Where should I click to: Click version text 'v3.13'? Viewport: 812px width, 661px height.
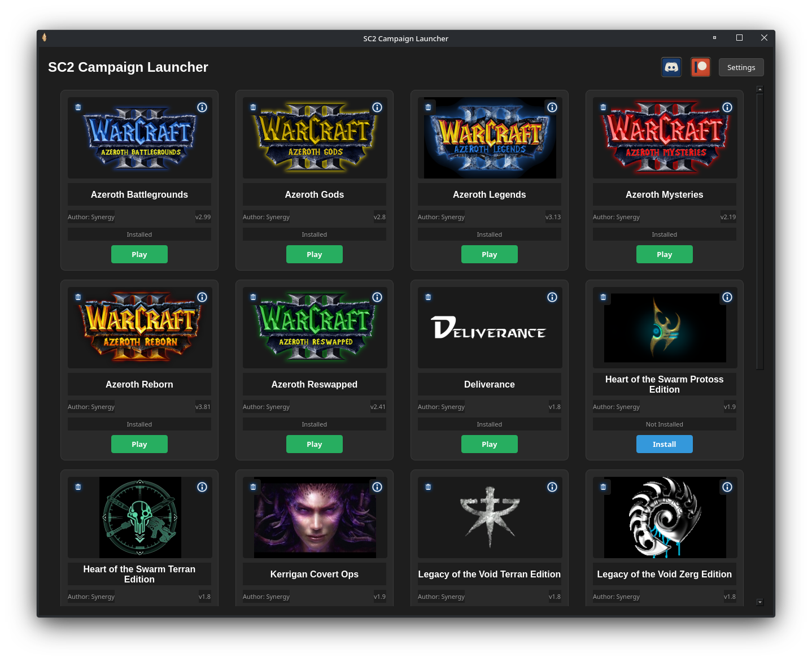click(553, 217)
